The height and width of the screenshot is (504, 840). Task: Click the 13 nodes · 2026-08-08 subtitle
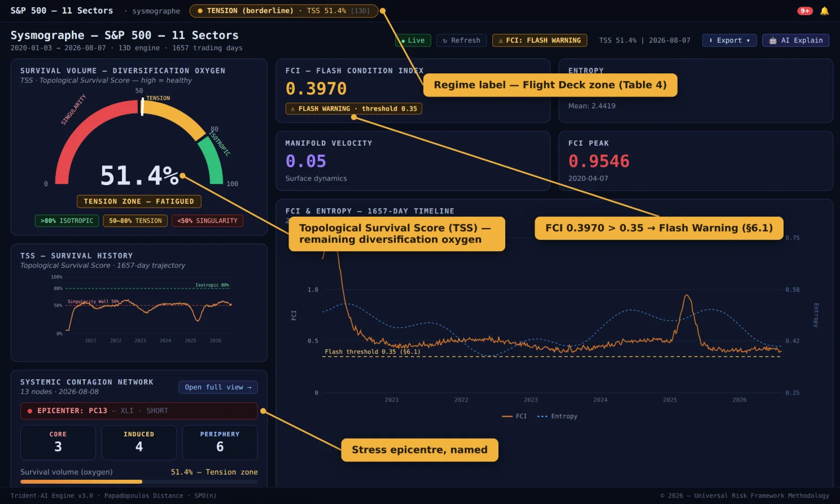click(x=59, y=392)
